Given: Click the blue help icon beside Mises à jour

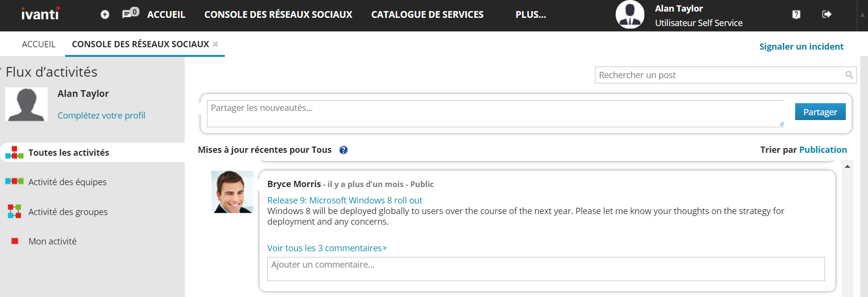Looking at the screenshot, I should [344, 150].
